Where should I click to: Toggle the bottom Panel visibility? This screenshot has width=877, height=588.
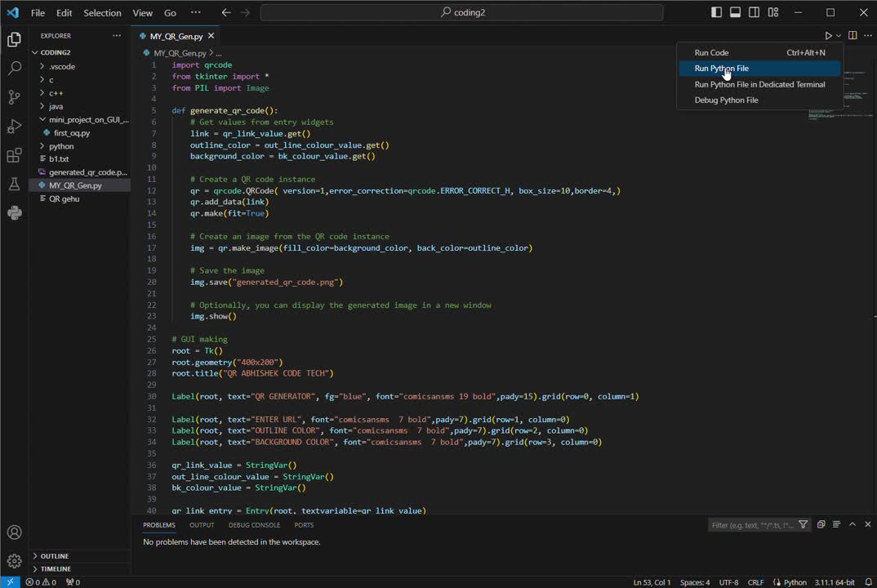(x=736, y=12)
